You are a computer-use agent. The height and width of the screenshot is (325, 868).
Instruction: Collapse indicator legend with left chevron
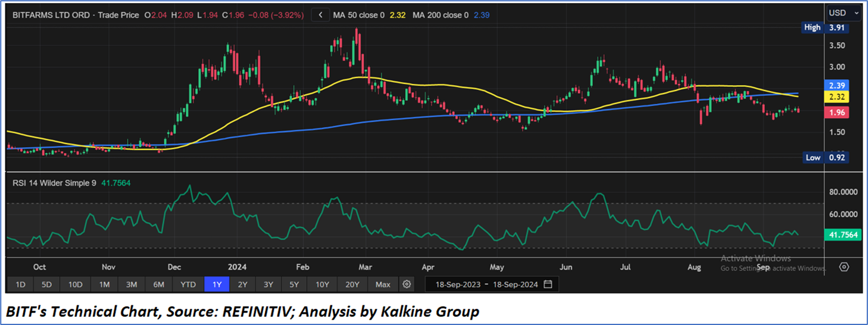(321, 15)
